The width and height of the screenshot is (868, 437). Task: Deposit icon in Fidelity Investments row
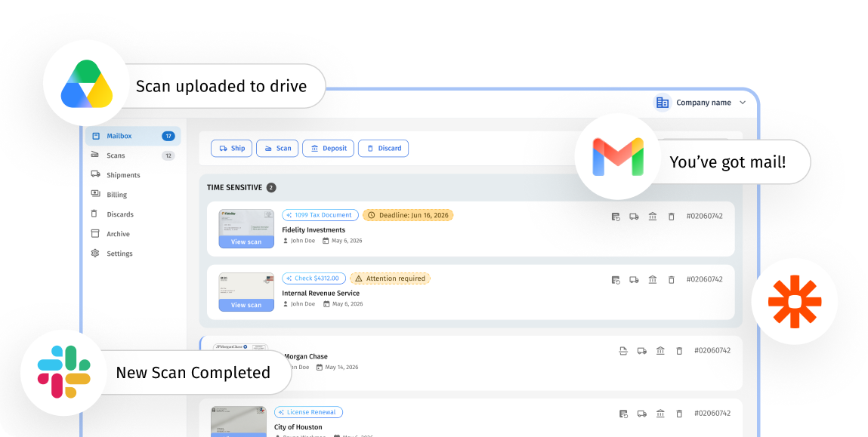pos(653,217)
